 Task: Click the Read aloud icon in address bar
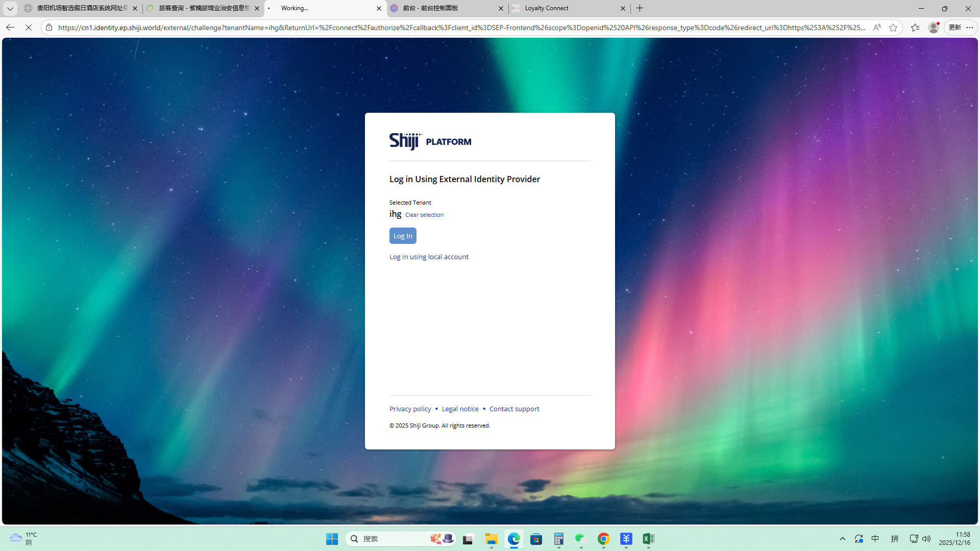[x=876, y=28]
